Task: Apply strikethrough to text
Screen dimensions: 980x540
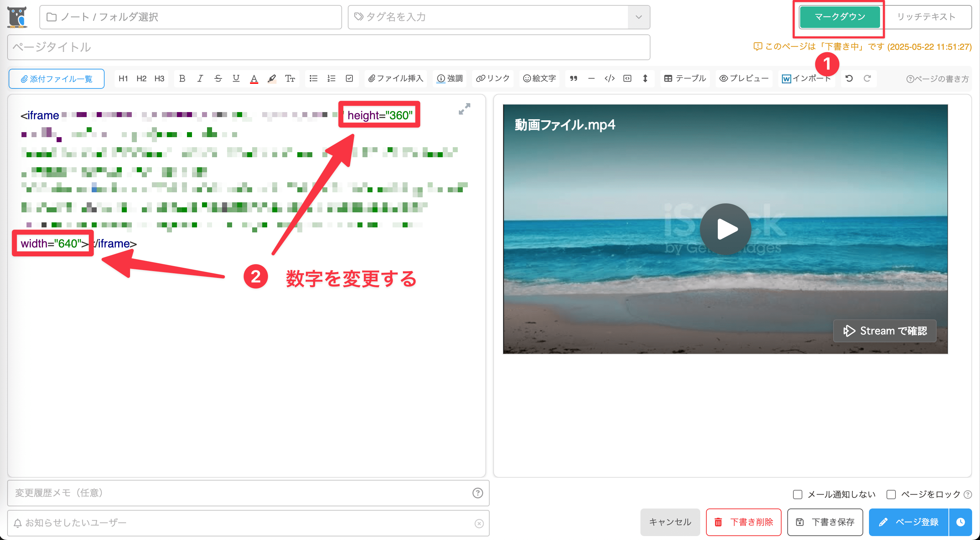Action: (218, 79)
